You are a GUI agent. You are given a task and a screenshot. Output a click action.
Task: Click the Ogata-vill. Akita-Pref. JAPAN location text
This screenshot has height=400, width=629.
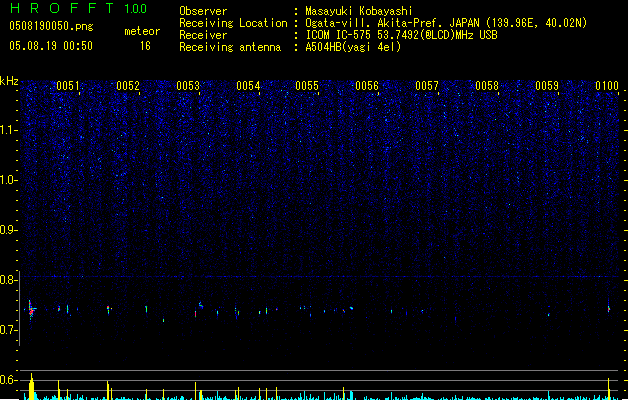pyautogui.click(x=446, y=23)
